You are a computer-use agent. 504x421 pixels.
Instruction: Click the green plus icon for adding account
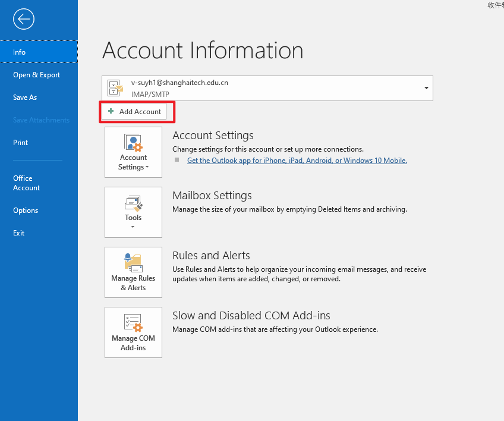pyautogui.click(x=111, y=111)
